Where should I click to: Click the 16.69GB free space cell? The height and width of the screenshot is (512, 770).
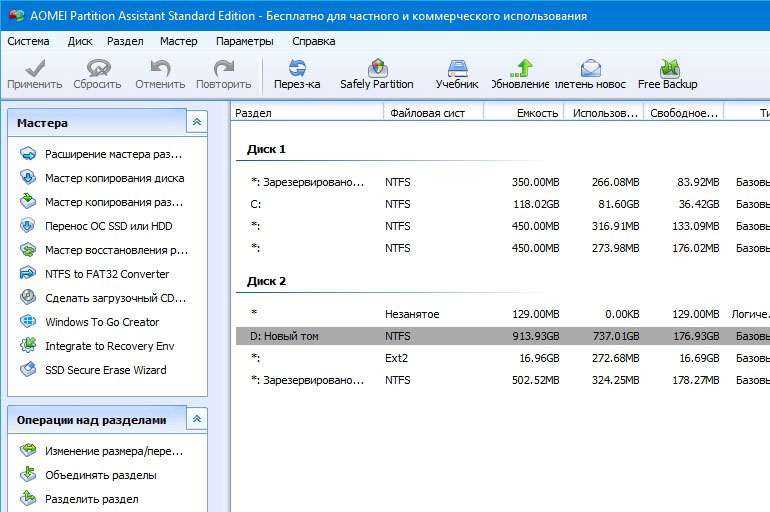click(699, 358)
